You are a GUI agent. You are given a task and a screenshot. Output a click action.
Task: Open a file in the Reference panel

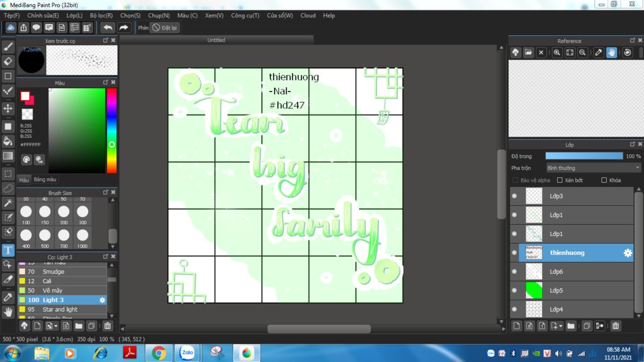(x=528, y=53)
